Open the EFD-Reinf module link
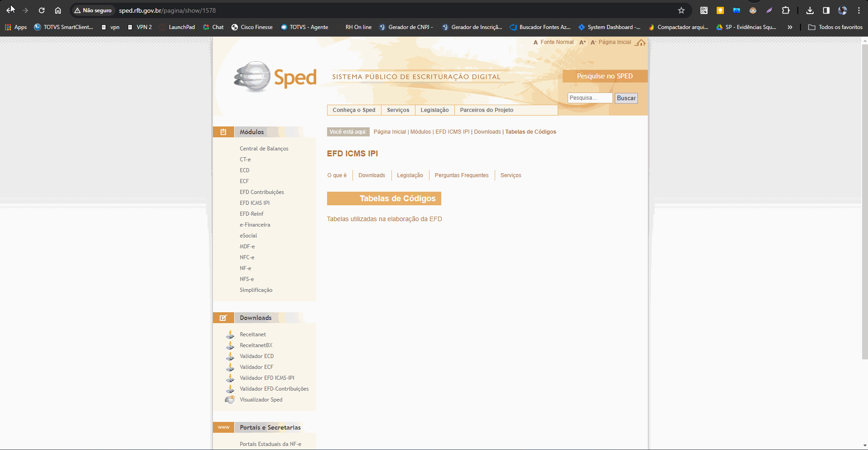 [251, 214]
